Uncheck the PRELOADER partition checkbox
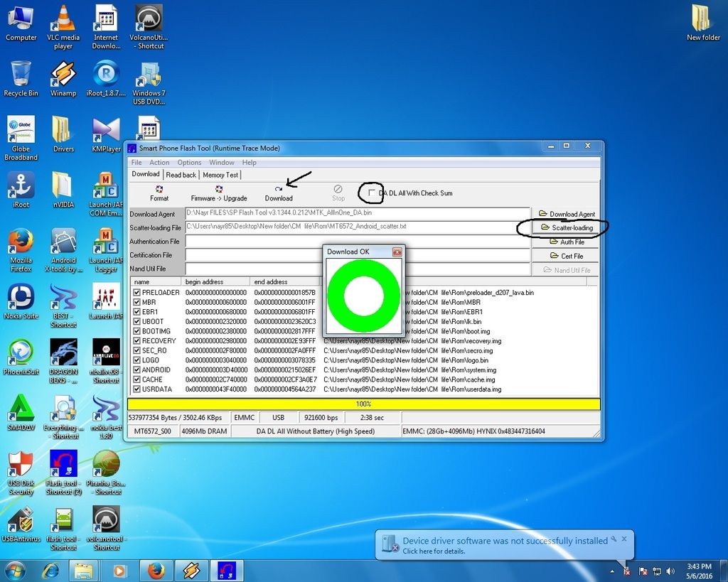 click(136, 293)
